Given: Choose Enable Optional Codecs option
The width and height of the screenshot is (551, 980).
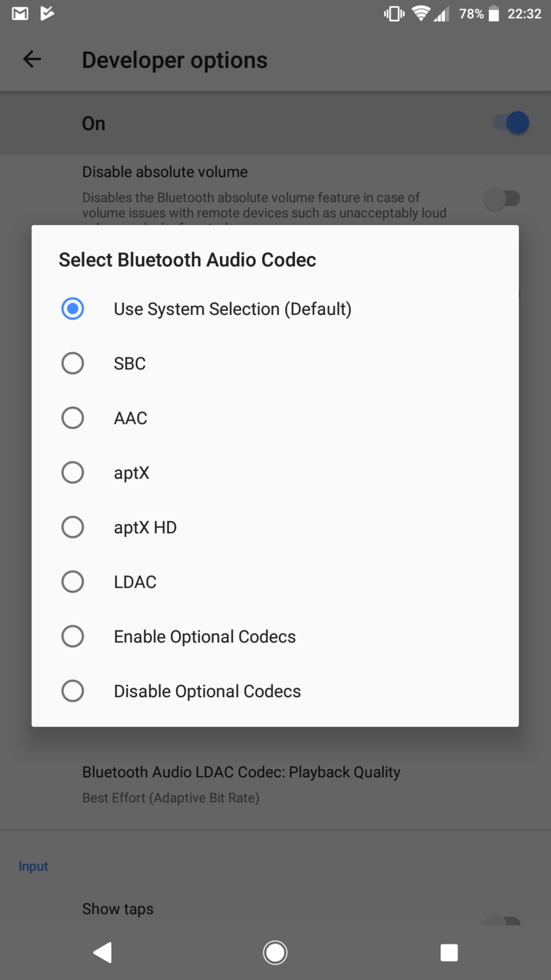Looking at the screenshot, I should pos(73,636).
